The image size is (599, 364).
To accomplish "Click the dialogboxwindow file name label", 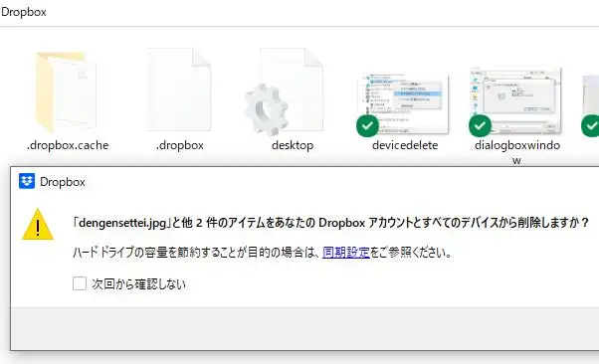I will [x=517, y=152].
